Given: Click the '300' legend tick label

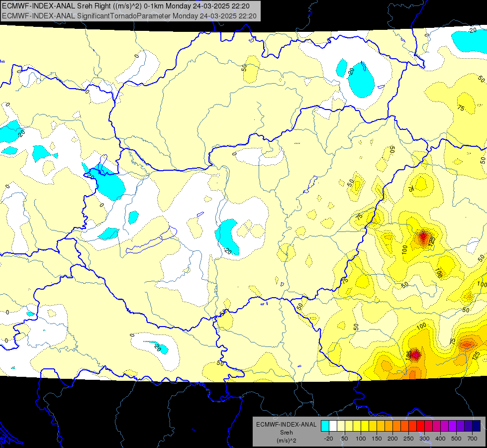Looking at the screenshot, I should (424, 439).
